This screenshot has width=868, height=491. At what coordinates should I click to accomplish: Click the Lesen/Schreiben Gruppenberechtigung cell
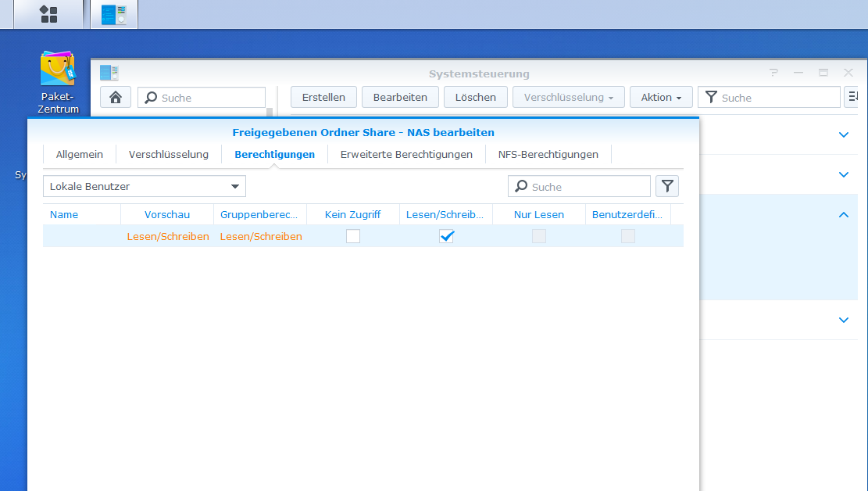pyautogui.click(x=261, y=236)
